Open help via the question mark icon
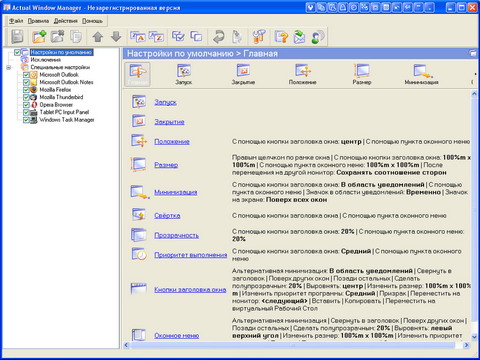The image size is (480, 360). (x=281, y=36)
